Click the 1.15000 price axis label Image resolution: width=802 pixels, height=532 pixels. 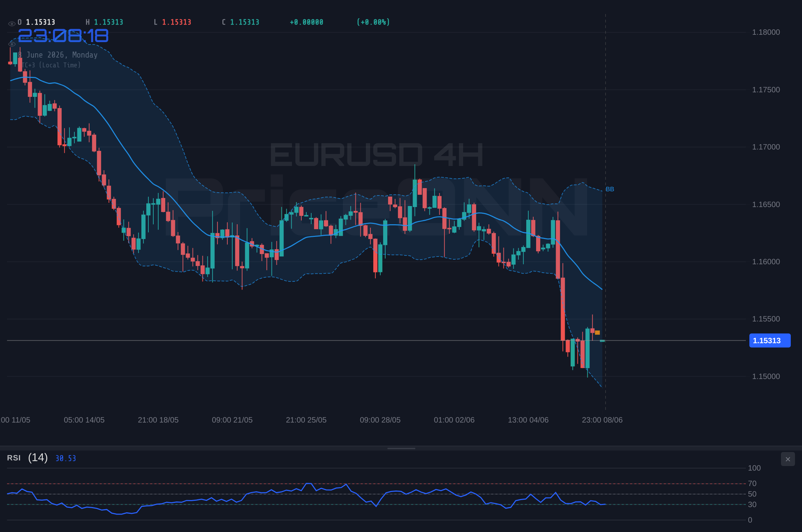click(x=766, y=377)
